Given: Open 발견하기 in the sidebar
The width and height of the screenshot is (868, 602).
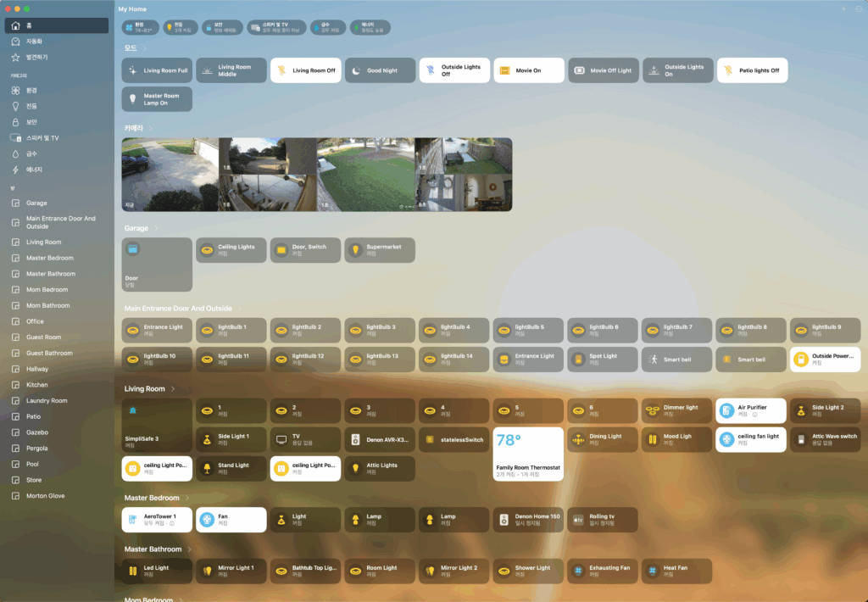Looking at the screenshot, I should tap(57, 57).
